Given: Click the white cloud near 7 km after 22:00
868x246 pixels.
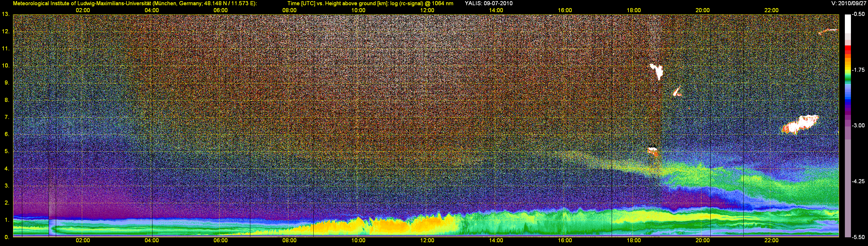Looking at the screenshot, I should pyautogui.click(x=801, y=125).
